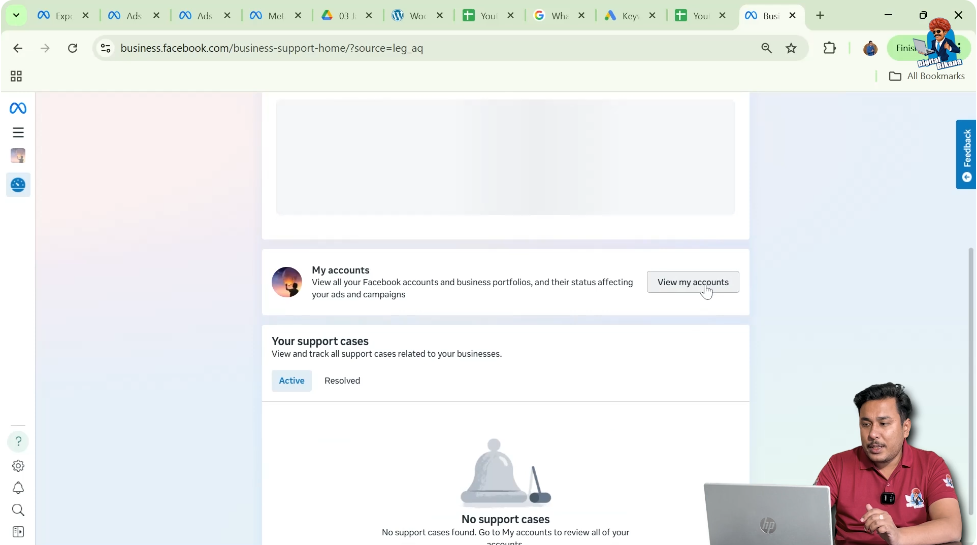
Task: Click the 'No support cases' heading
Action: (505, 519)
